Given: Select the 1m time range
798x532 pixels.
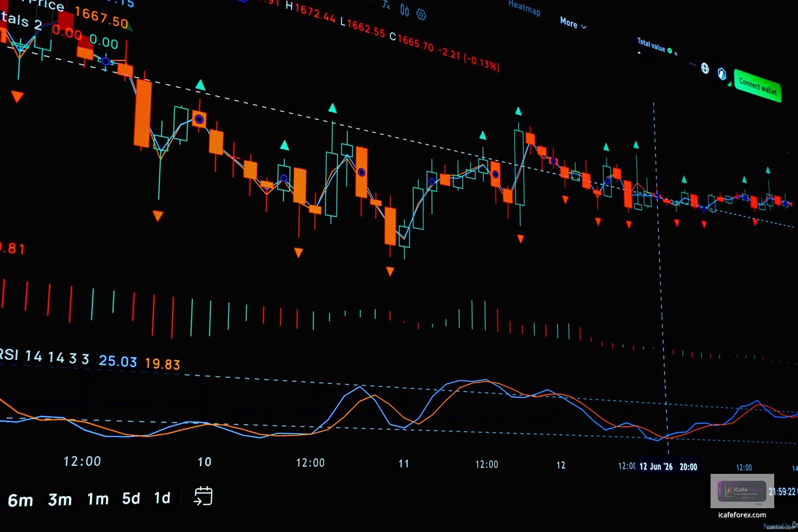Looking at the screenshot, I should coord(98,499).
